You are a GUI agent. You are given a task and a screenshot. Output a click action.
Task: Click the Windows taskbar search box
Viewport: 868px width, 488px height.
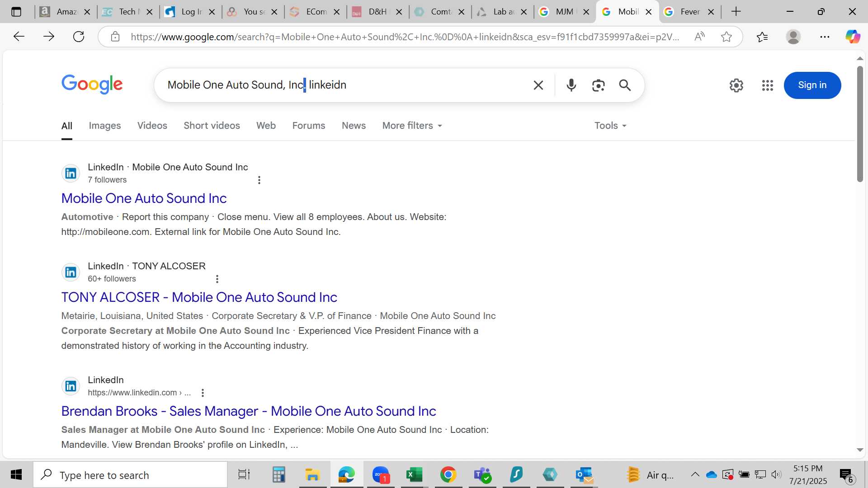pos(130,474)
